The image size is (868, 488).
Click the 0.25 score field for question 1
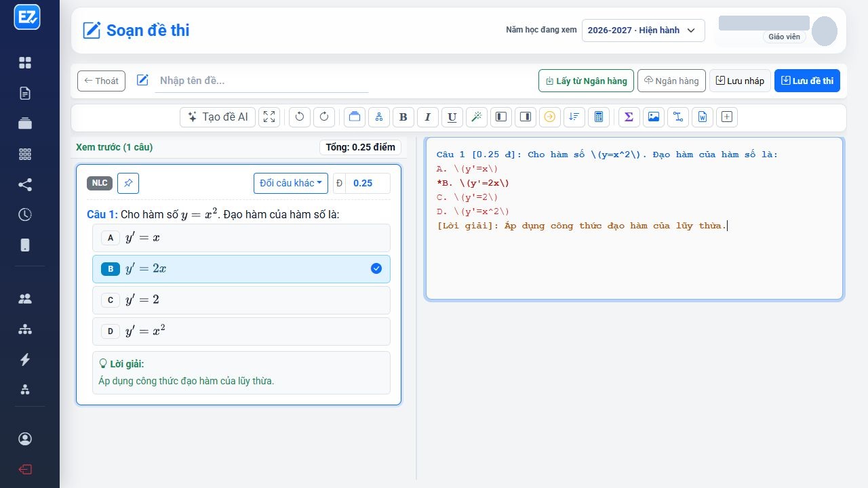(x=368, y=183)
